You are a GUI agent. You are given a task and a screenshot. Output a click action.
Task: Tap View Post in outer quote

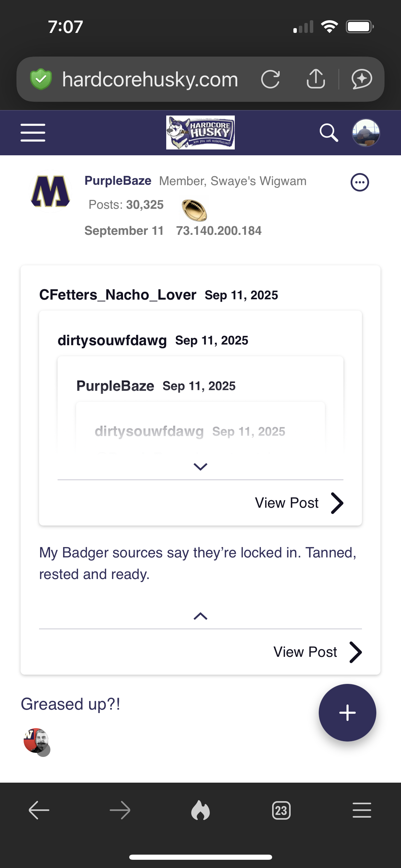pyautogui.click(x=317, y=652)
